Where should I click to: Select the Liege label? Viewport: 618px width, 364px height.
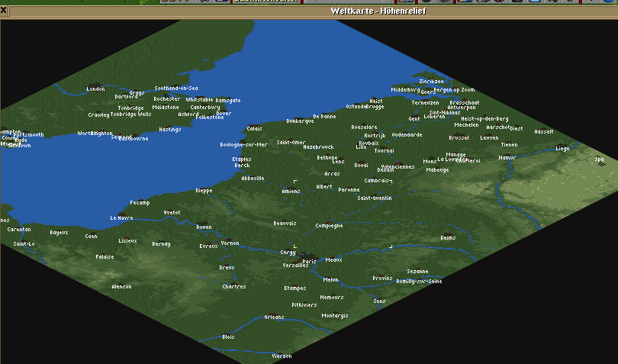(562, 149)
